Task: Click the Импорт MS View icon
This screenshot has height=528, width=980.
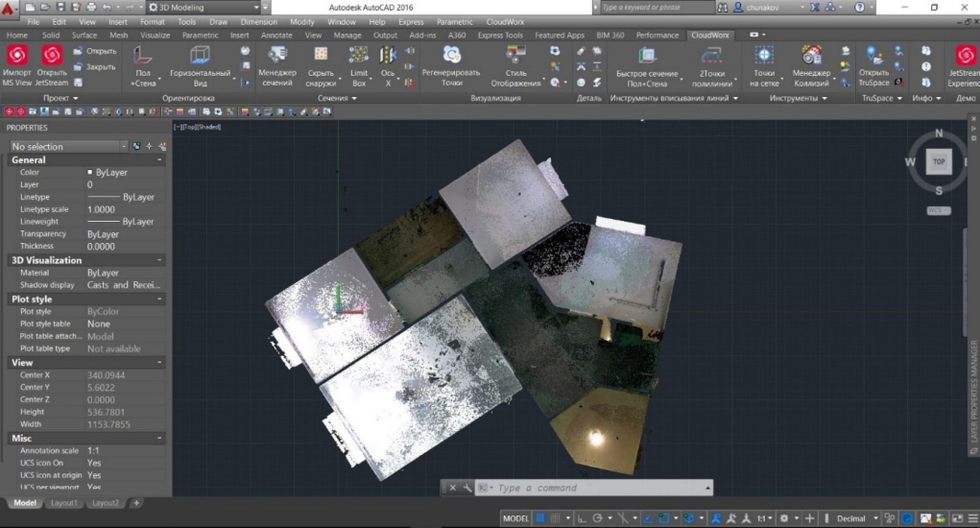Action: point(17,56)
